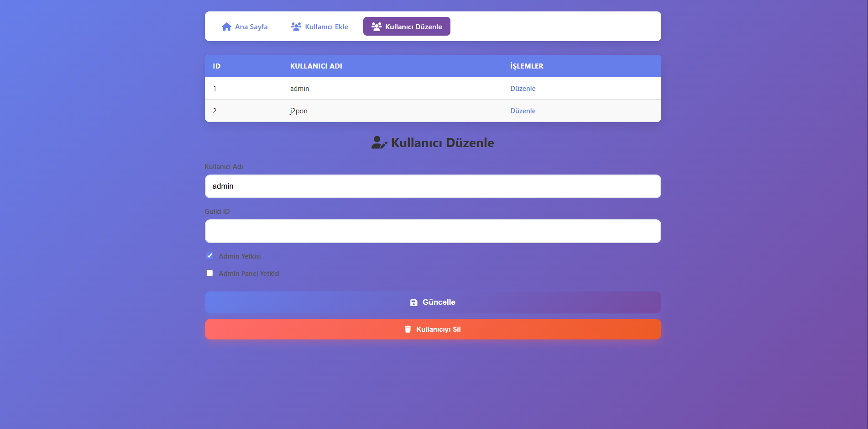Open the Kullanıcı Ekle tab
The width and height of the screenshot is (868, 429).
(319, 26)
